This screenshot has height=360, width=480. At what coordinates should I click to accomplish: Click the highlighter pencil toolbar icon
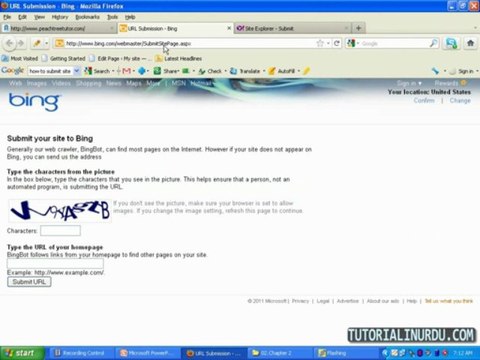pyautogui.click(x=37, y=43)
